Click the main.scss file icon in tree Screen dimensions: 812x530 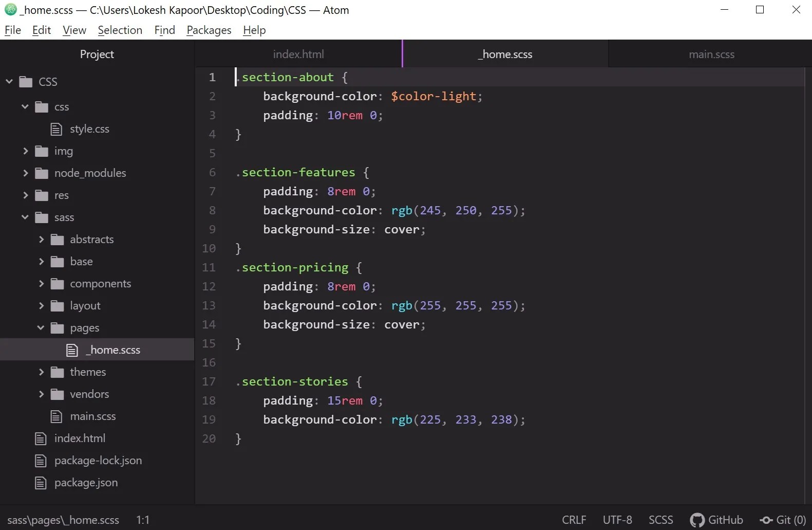(x=56, y=416)
